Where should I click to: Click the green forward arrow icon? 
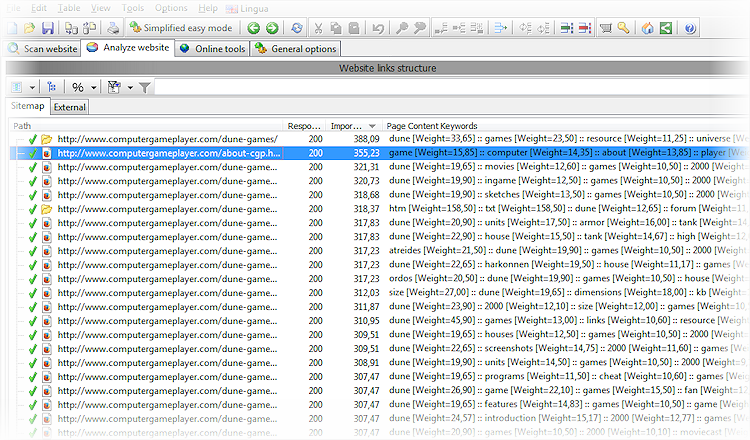272,28
